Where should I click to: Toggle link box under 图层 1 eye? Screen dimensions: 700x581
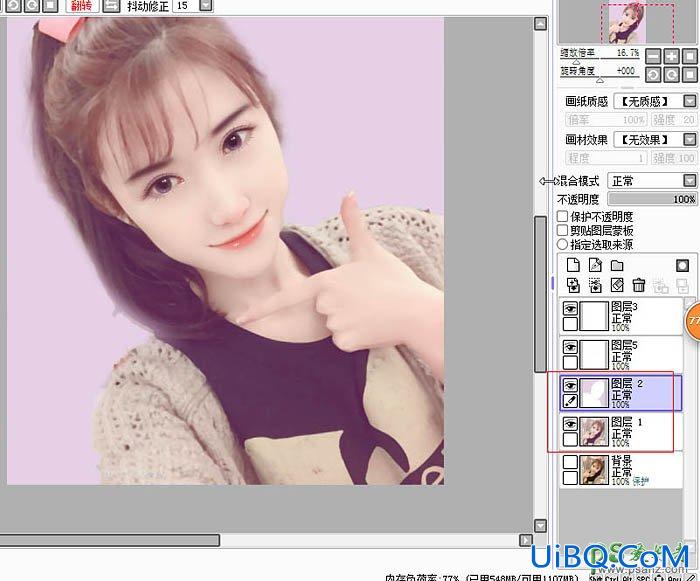(x=570, y=439)
